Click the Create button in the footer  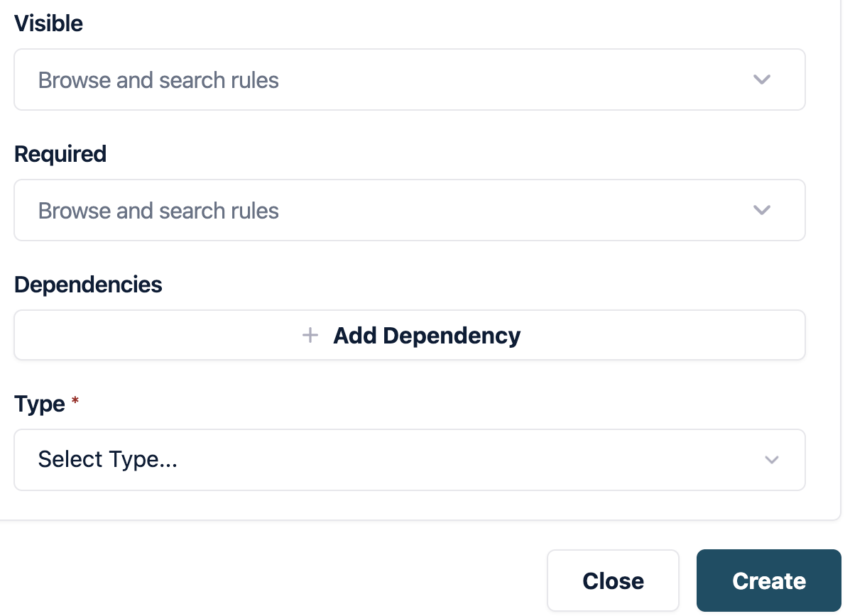pyautogui.click(x=768, y=581)
